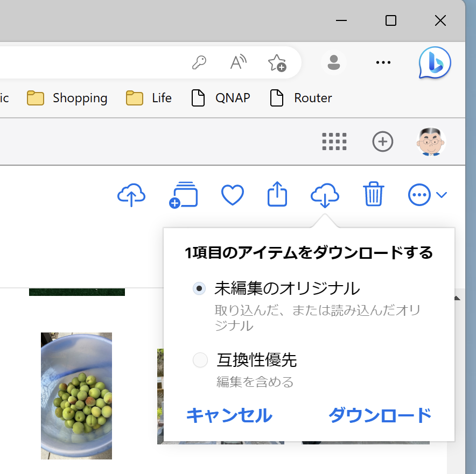The image size is (476, 474).
Task: Click the cloud download icon
Action: (x=325, y=195)
